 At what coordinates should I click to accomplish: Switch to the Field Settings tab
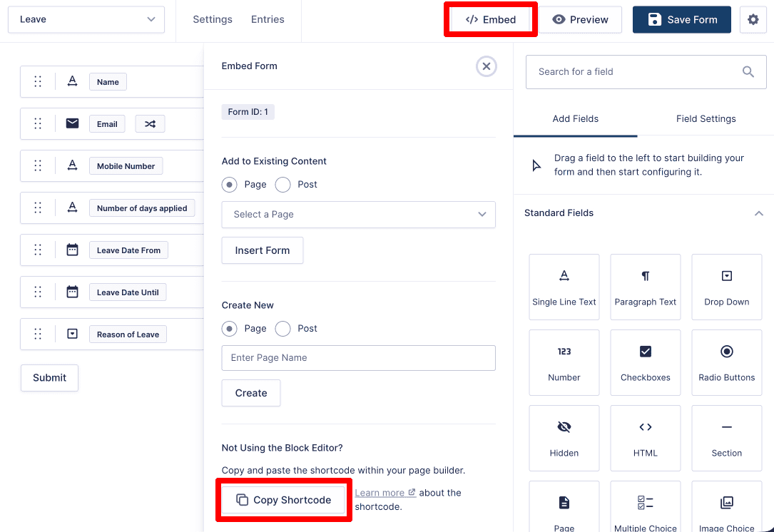click(706, 119)
